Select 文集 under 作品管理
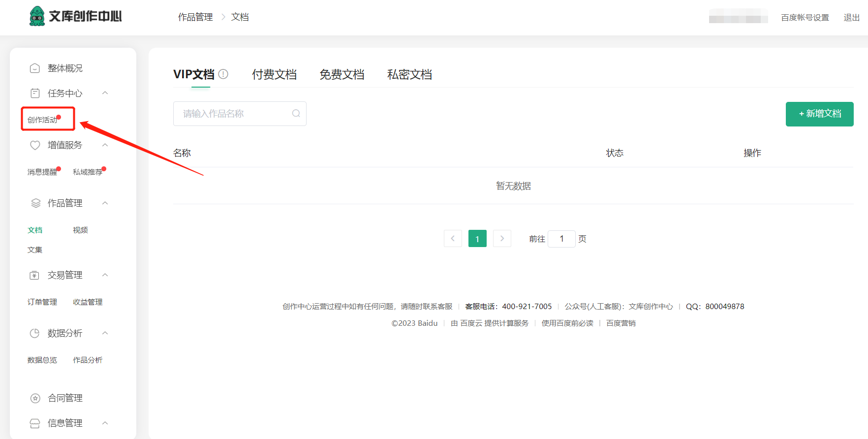Screen dimensions: 868x439 point(35,250)
